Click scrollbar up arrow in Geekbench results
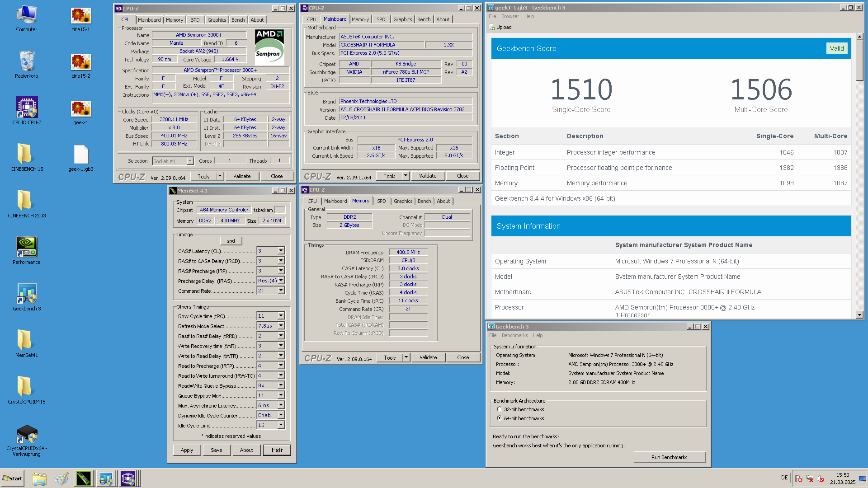 pyautogui.click(x=860, y=37)
